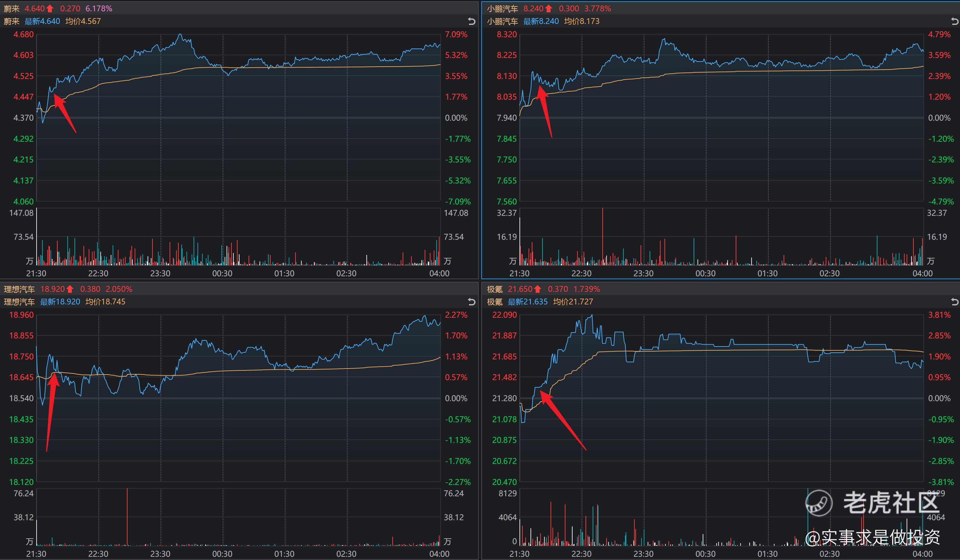Click 蔚来 average price 均价4.567

pyautogui.click(x=83, y=21)
